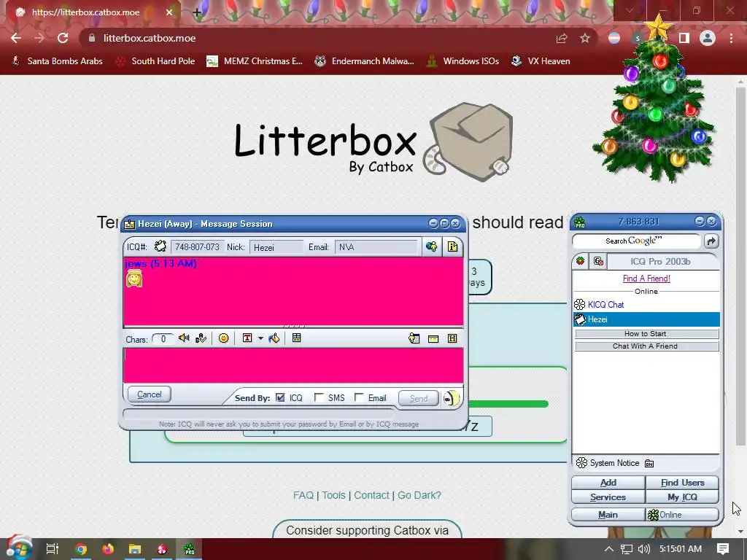
Task: Open the Main menu button
Action: 608,515
